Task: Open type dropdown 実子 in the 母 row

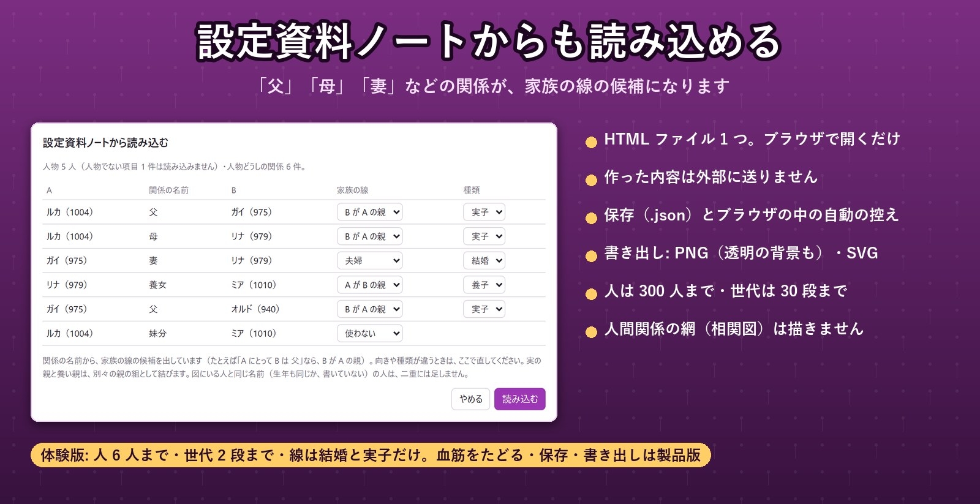Action: (484, 236)
